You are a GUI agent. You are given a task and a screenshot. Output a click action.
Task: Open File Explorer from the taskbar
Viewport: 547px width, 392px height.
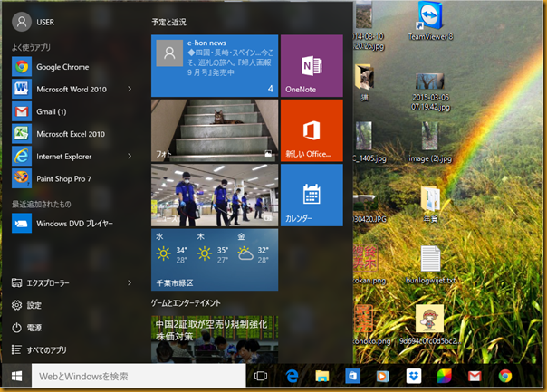[322, 376]
